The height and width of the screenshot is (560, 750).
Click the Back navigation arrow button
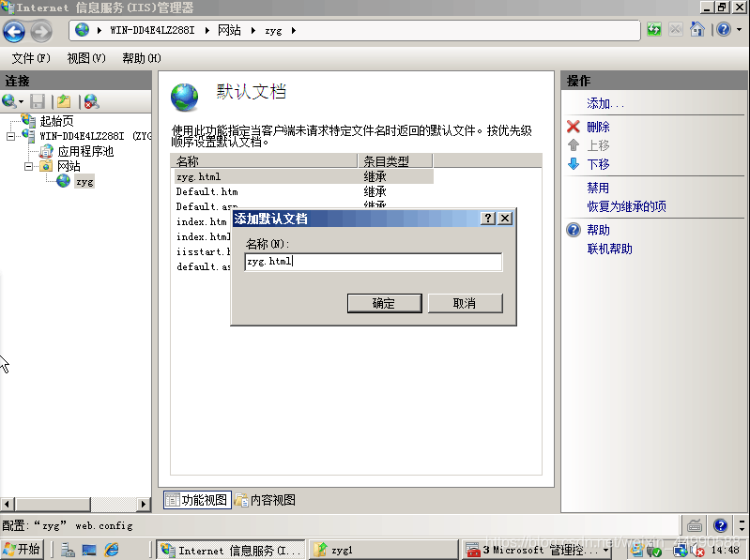14,31
